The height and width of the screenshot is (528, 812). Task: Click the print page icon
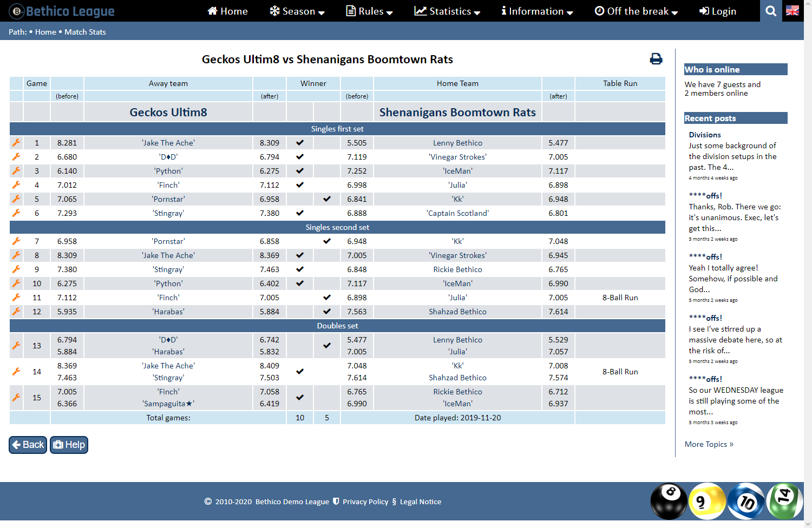pyautogui.click(x=656, y=59)
